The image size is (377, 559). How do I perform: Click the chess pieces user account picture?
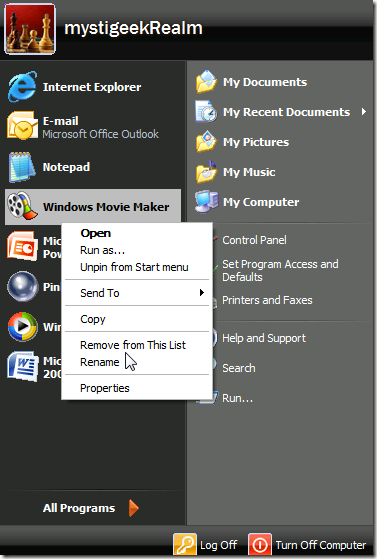pos(30,29)
